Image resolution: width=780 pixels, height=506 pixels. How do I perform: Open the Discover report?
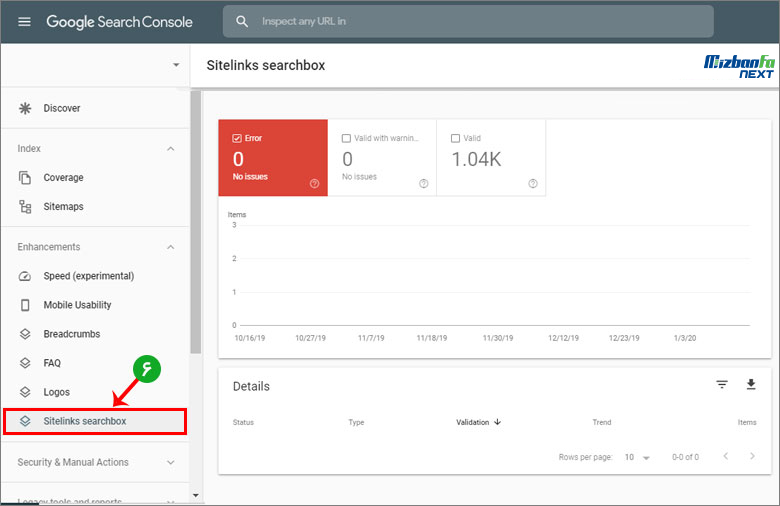[62, 108]
